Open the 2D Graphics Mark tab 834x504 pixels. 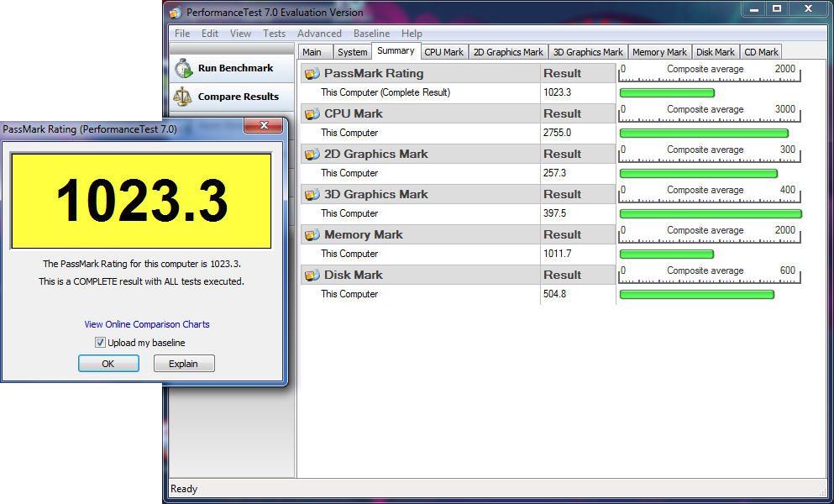(x=508, y=52)
